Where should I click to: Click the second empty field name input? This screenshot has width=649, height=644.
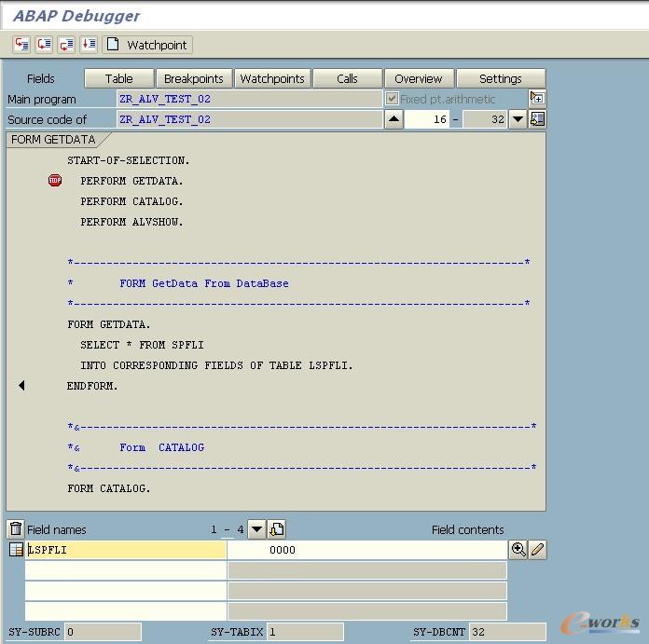(126, 591)
